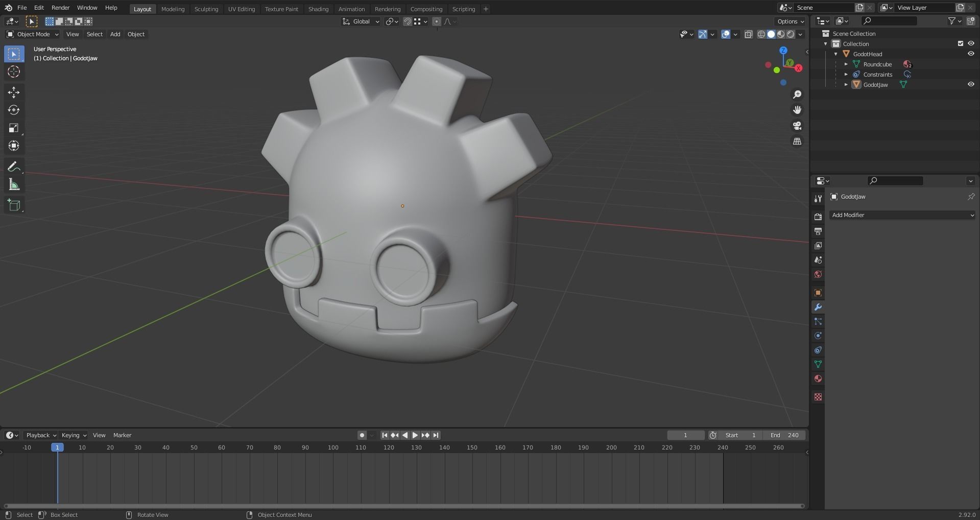Hide GodotJaw via eye icon
The width and height of the screenshot is (980, 520).
pos(971,84)
